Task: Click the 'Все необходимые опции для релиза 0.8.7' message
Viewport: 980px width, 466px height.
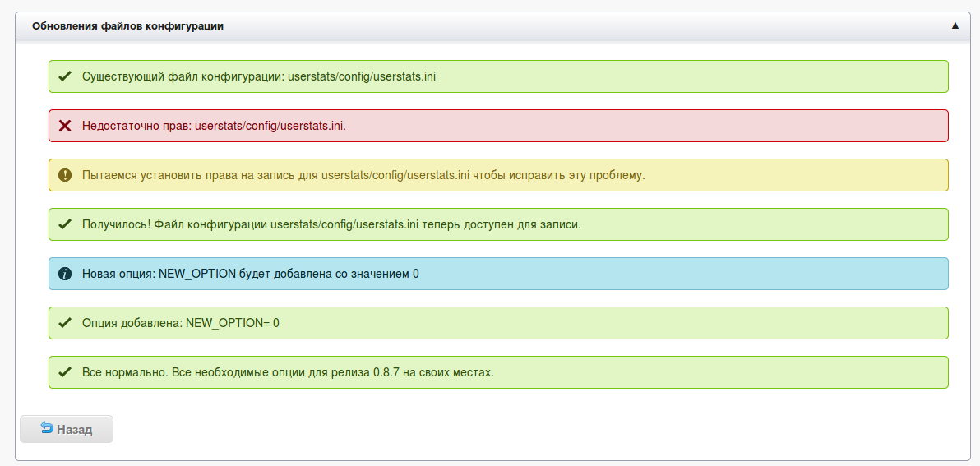Action: (498, 372)
